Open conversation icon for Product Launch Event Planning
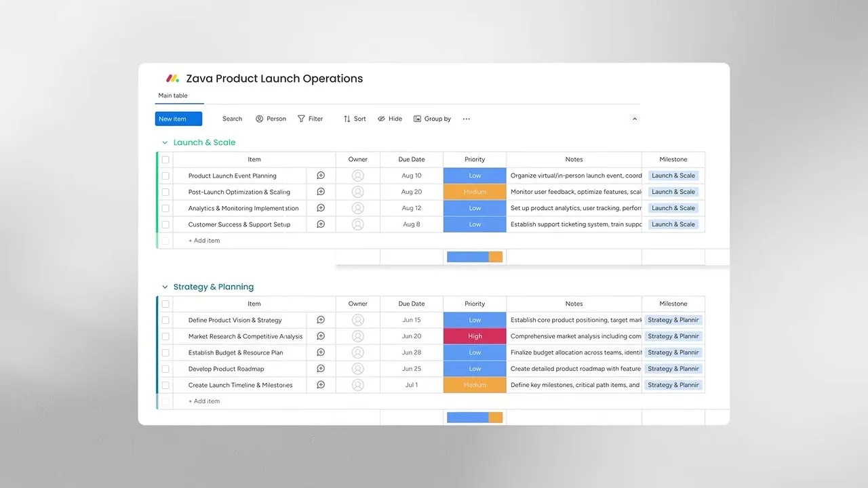Screen dimensions: 868x488 coord(321,176)
